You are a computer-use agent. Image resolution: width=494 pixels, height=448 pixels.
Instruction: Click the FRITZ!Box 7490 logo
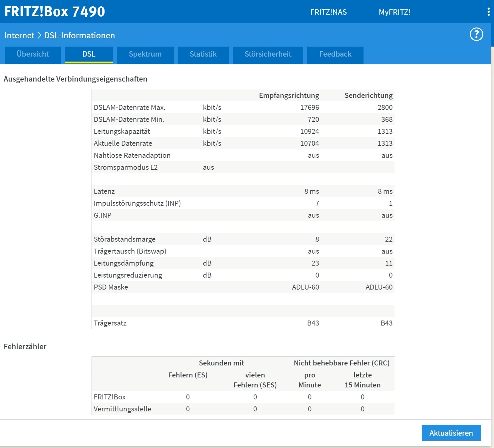(55, 12)
